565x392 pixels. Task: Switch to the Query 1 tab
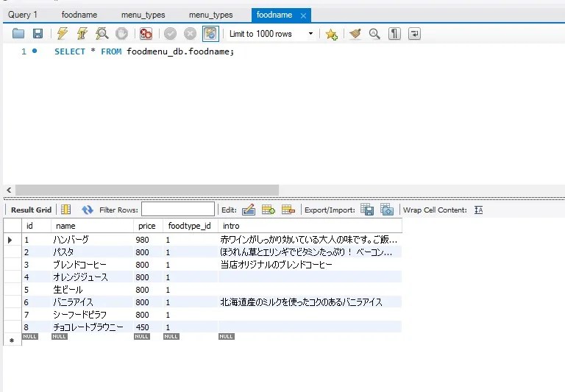pos(23,15)
